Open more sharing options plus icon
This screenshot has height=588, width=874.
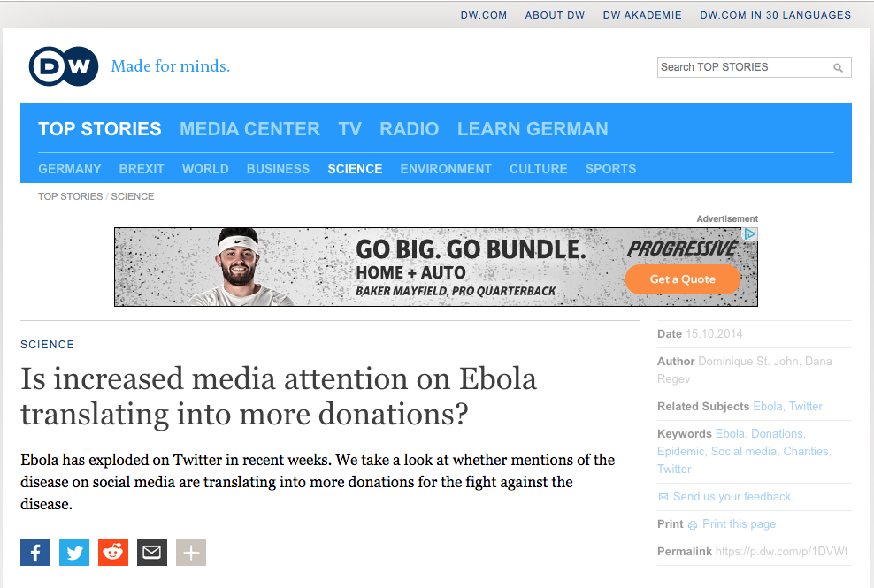[x=191, y=553]
